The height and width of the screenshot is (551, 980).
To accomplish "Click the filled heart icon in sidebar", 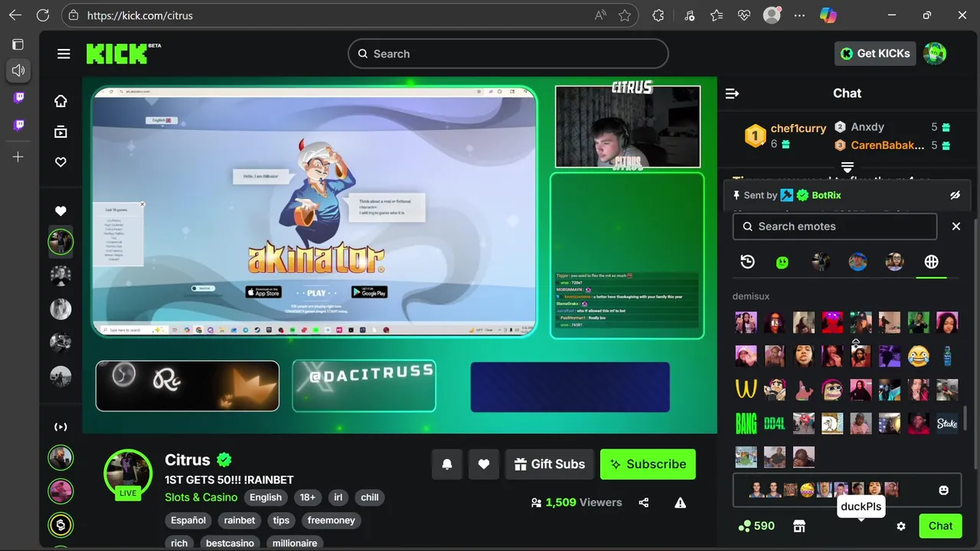I will pyautogui.click(x=60, y=211).
